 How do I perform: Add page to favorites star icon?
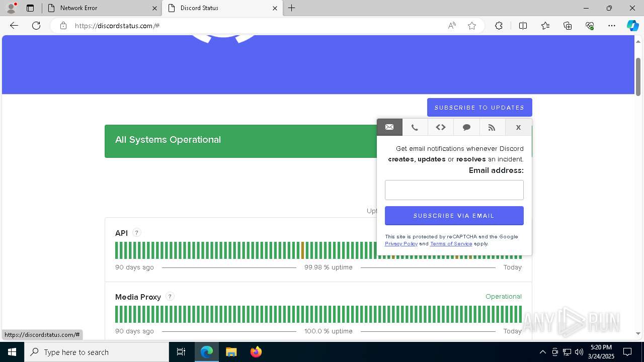click(472, 26)
